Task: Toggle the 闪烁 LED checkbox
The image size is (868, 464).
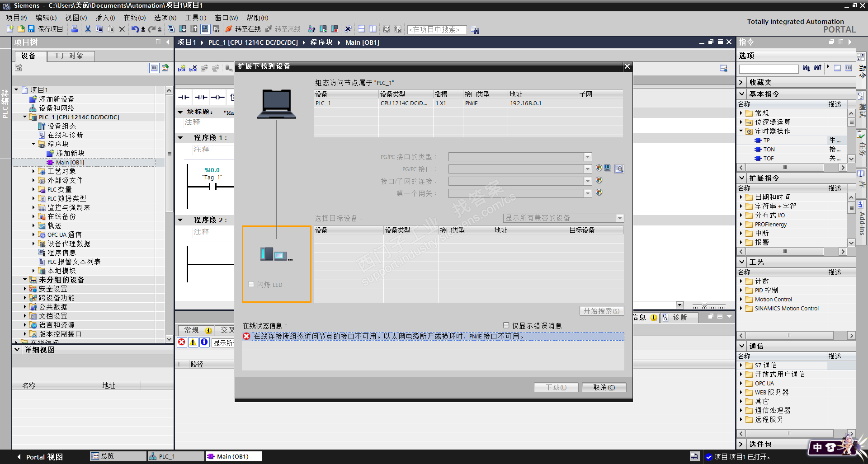Action: point(251,284)
